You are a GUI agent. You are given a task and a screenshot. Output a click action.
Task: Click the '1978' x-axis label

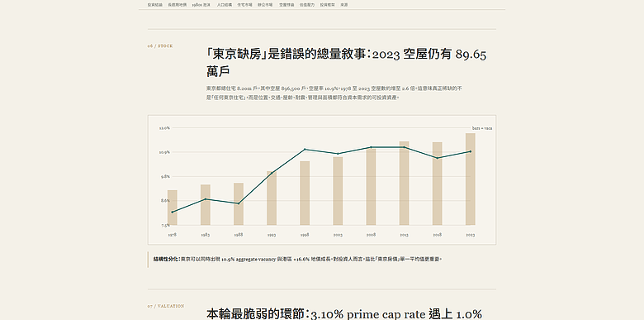pyautogui.click(x=173, y=235)
